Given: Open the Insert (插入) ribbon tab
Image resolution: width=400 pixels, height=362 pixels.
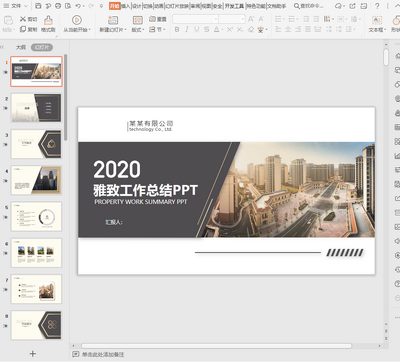Looking at the screenshot, I should coord(125,6).
